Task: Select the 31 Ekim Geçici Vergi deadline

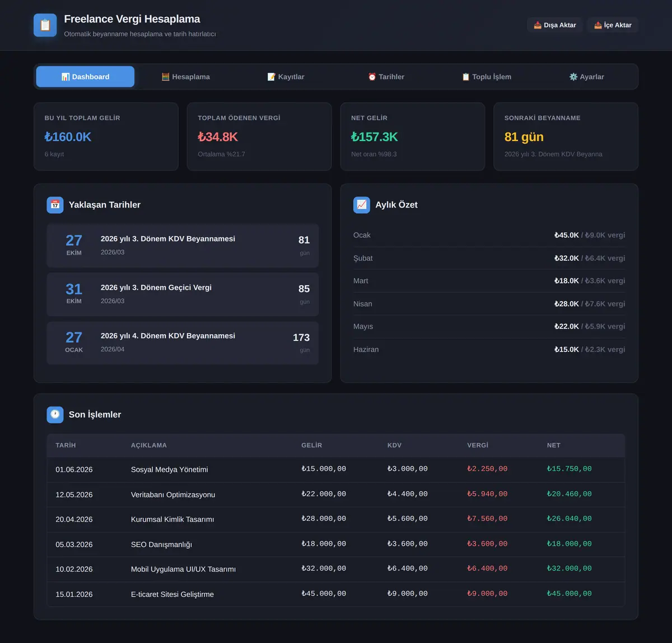Action: [183, 294]
